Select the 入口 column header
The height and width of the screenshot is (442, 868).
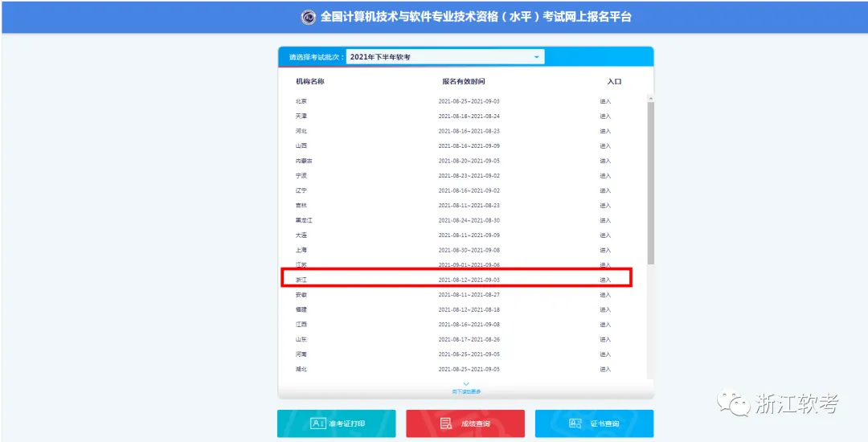[x=615, y=82]
